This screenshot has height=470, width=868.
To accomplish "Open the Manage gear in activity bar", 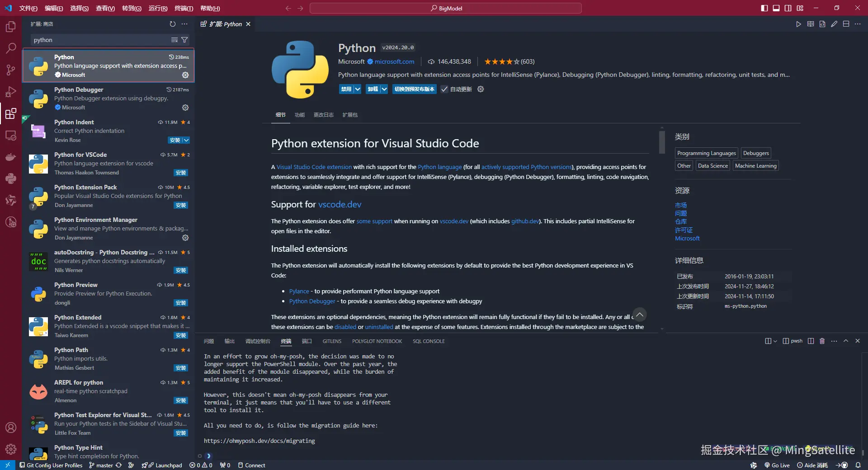I will 11,449.
